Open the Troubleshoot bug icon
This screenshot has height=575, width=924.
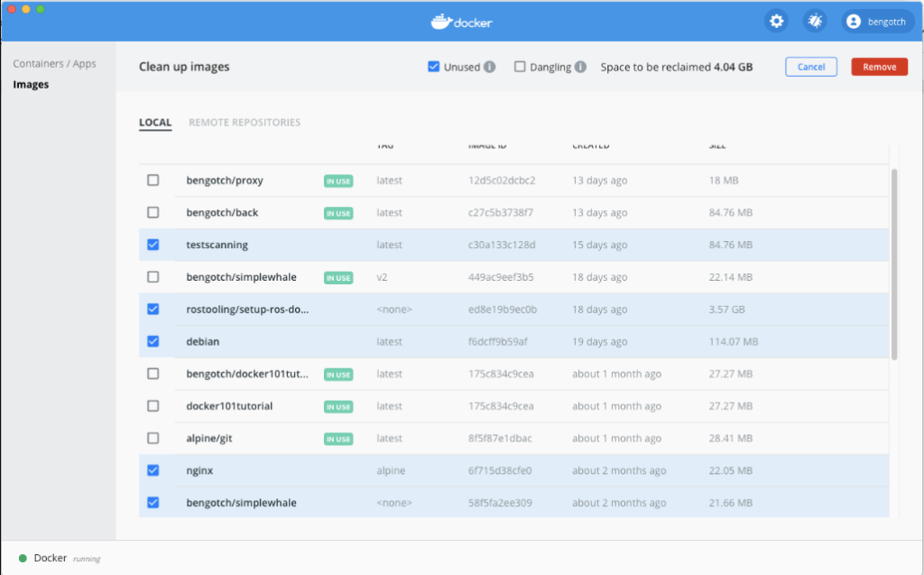[815, 22]
